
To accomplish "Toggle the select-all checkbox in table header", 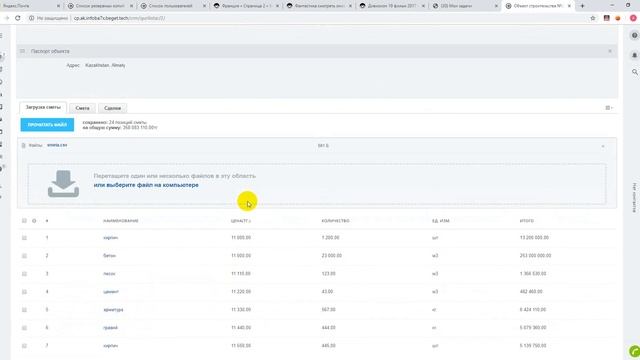I will click(x=24, y=221).
